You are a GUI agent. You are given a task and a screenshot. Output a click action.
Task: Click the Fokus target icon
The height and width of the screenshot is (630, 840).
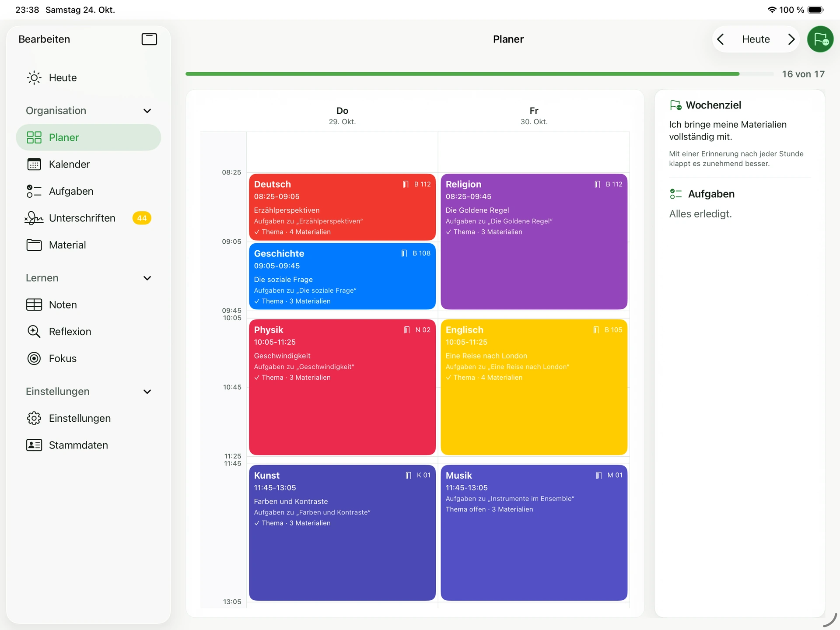point(34,359)
